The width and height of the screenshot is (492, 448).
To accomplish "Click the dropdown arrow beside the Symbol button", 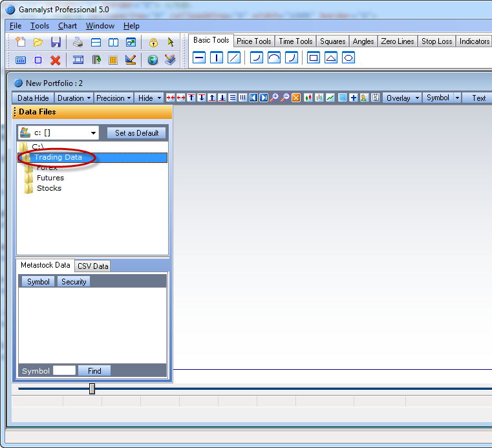I will [x=458, y=98].
